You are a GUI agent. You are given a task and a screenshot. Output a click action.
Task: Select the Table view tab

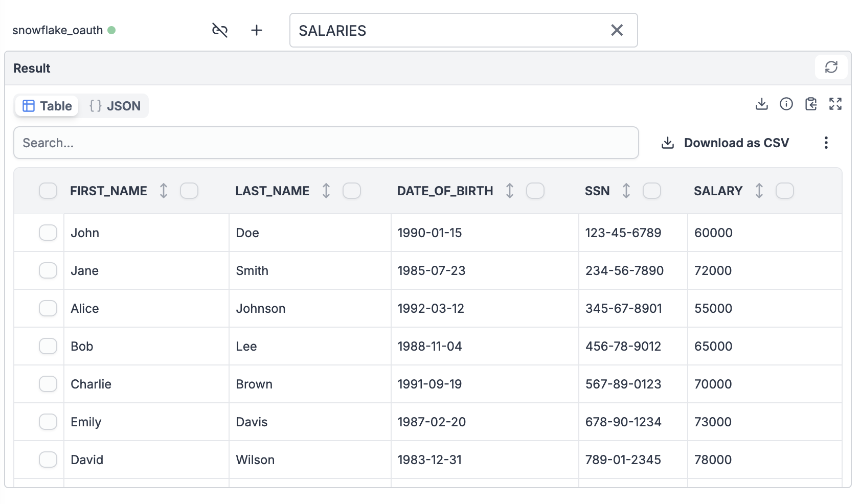pyautogui.click(x=47, y=106)
